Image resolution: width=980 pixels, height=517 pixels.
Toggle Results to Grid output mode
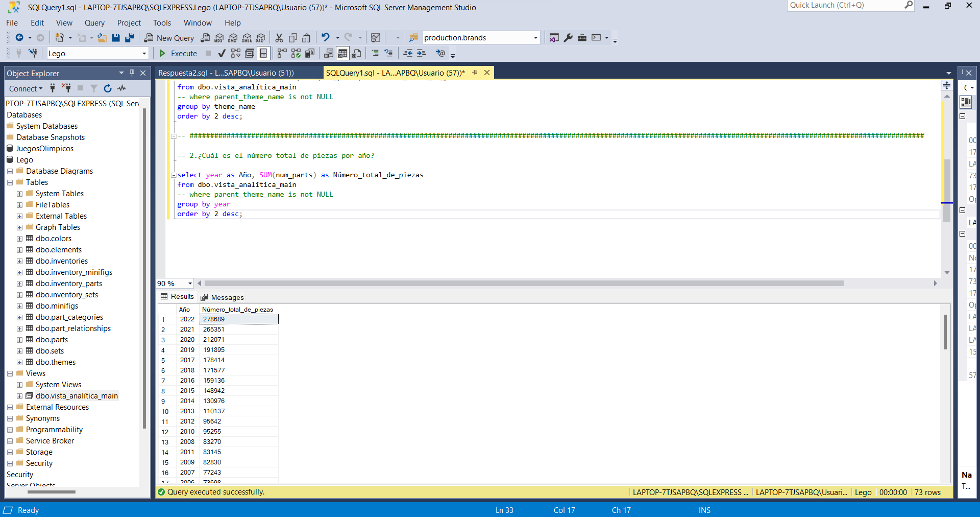342,54
